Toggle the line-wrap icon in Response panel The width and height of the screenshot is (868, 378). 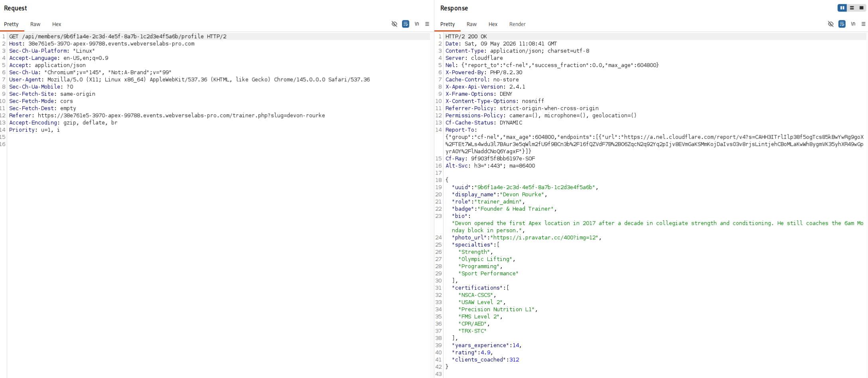(842, 24)
